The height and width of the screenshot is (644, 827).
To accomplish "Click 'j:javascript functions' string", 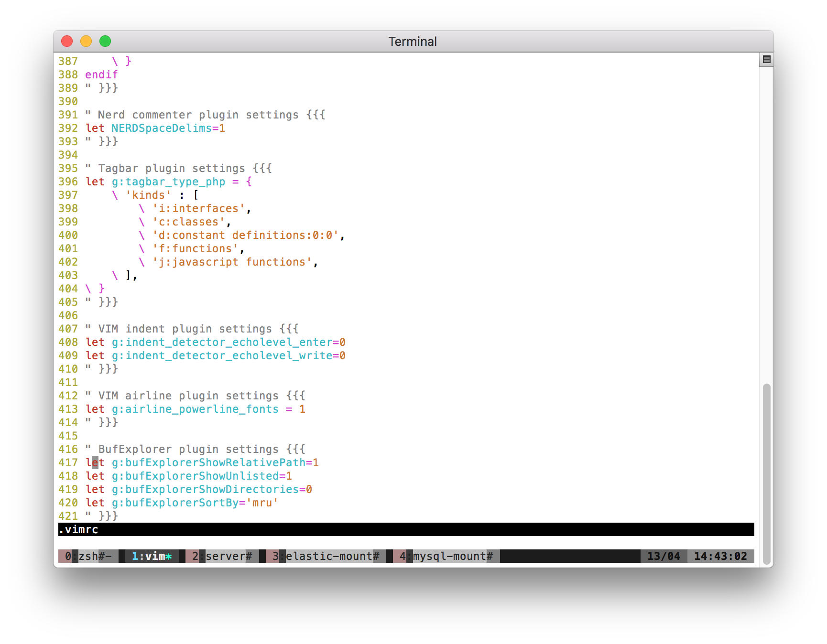I will pos(232,262).
